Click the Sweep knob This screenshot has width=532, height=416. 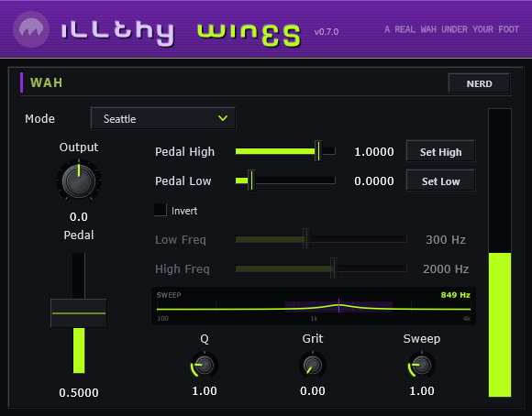(422, 365)
